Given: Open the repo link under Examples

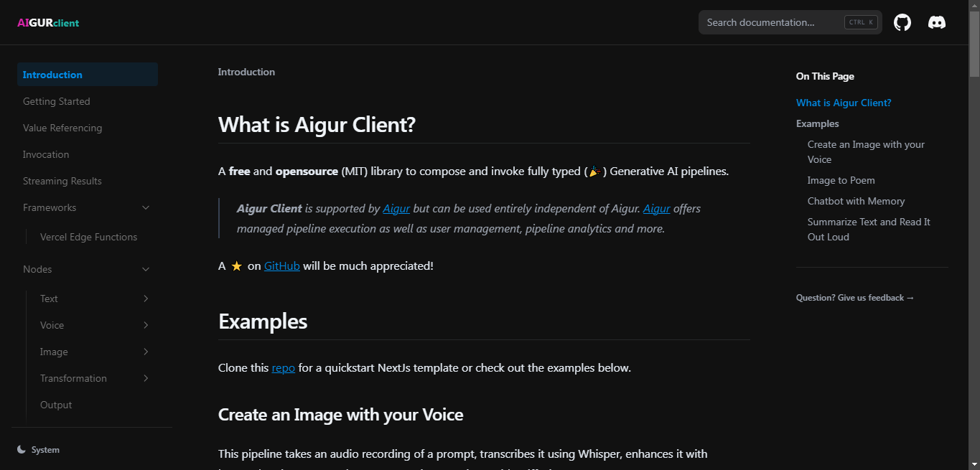Looking at the screenshot, I should click(x=284, y=368).
